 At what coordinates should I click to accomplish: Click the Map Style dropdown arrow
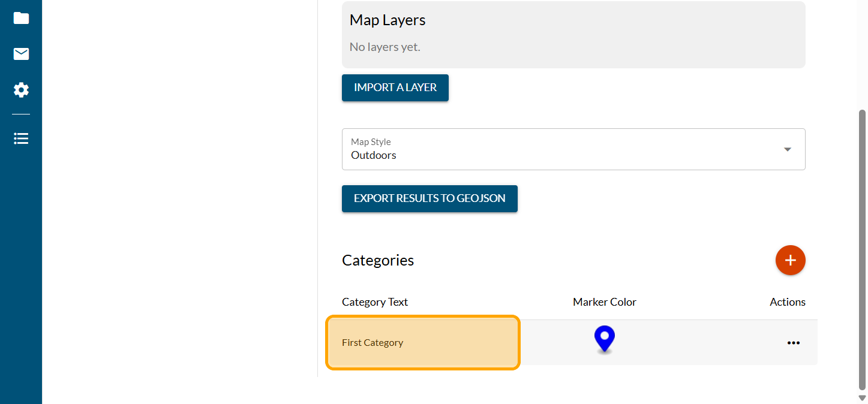tap(787, 149)
